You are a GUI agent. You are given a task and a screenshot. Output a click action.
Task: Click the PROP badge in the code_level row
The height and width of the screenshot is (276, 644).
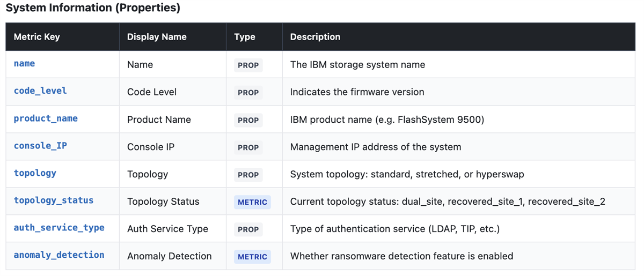coord(248,93)
